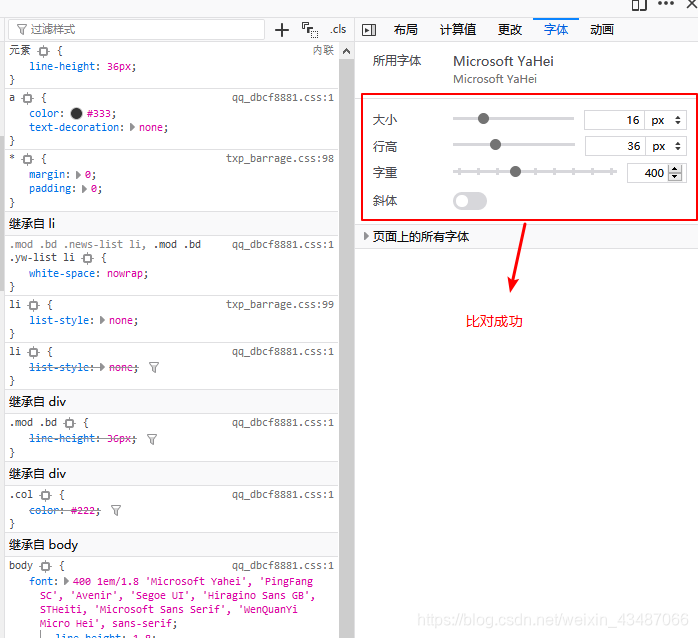This screenshot has height=638, width=698.
Task: Toggle three-pane inspector sidebar icon
Action: click(369, 30)
